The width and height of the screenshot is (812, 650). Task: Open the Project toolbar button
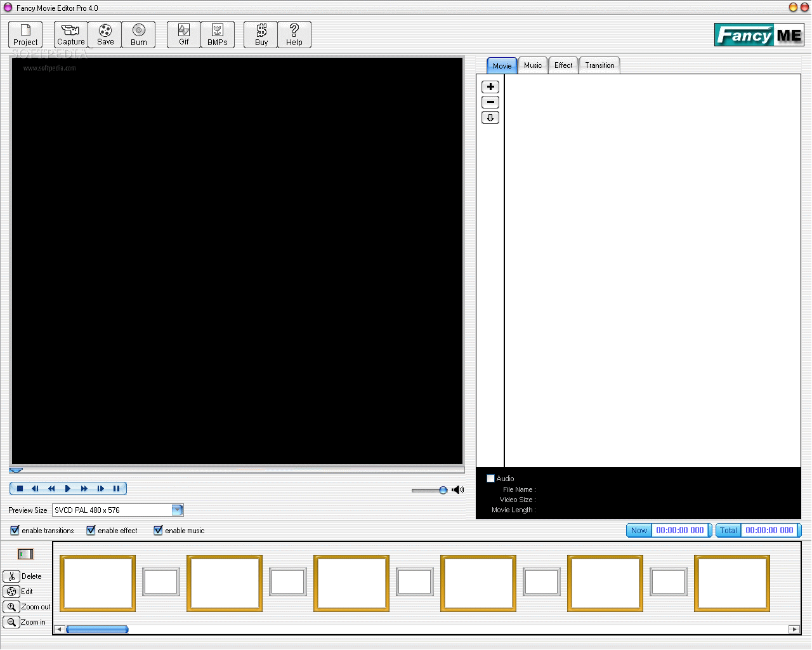(x=25, y=34)
